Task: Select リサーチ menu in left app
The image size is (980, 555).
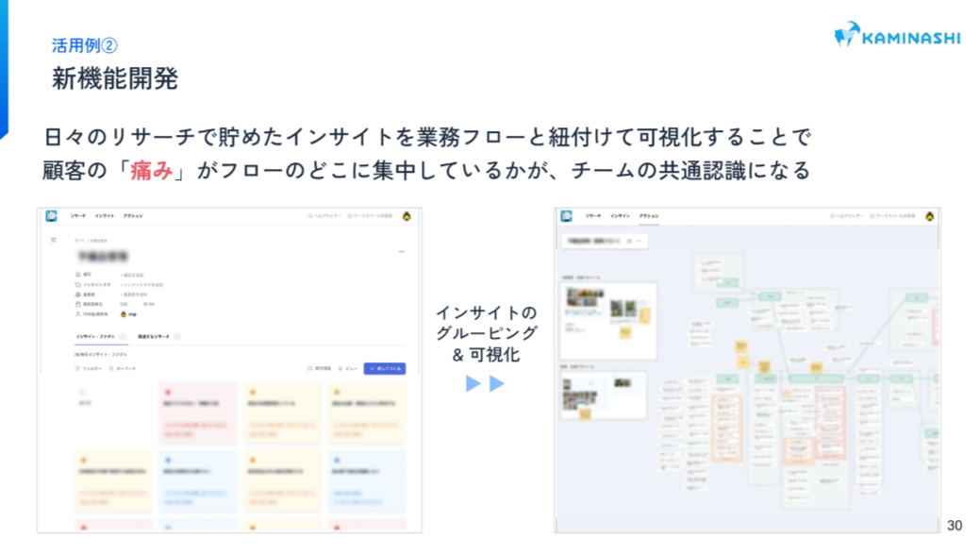Action: (x=78, y=216)
